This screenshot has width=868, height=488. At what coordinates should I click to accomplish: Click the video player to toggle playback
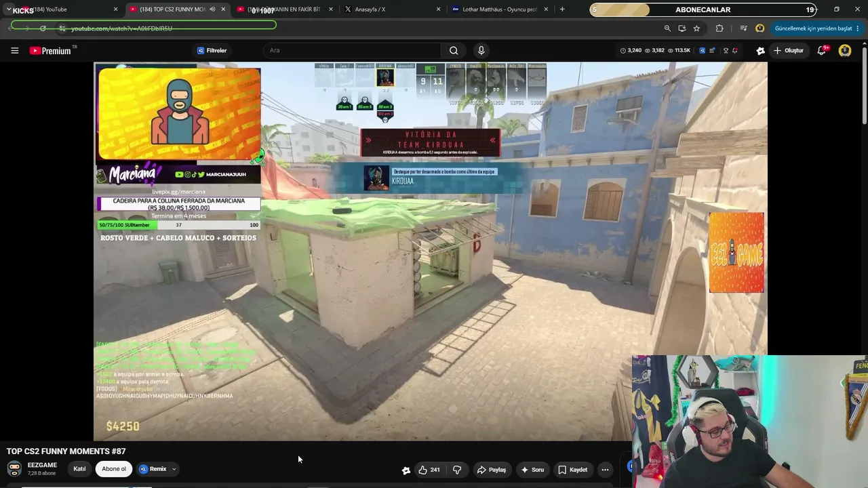click(x=431, y=251)
